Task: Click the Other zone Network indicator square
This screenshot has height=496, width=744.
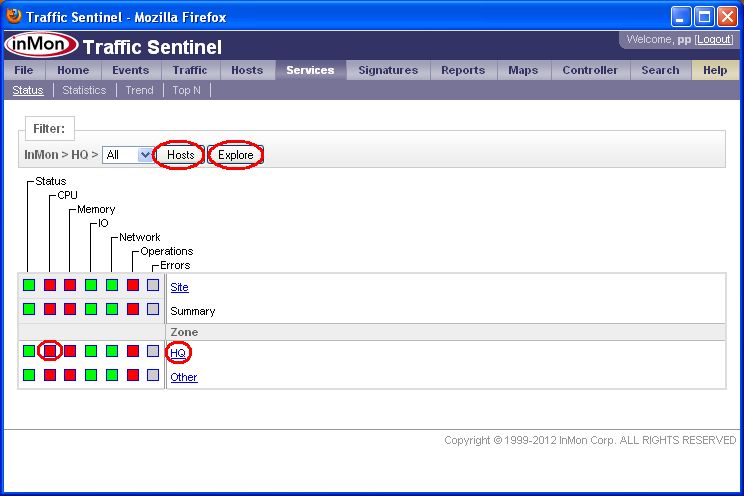Action: 112,375
